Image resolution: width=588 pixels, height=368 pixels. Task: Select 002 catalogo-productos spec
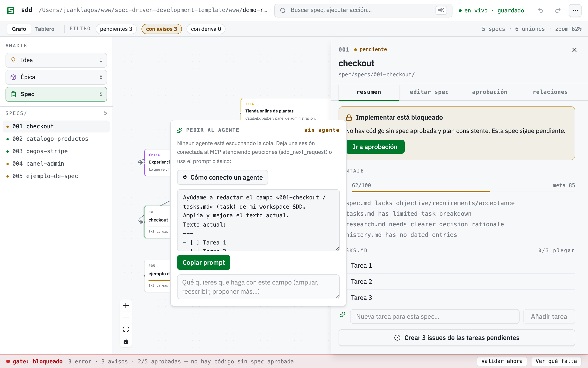point(56,139)
